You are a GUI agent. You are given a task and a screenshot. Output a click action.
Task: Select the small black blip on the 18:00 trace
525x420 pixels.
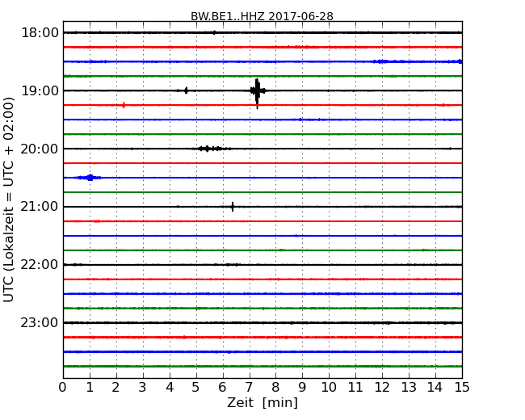[214, 32]
